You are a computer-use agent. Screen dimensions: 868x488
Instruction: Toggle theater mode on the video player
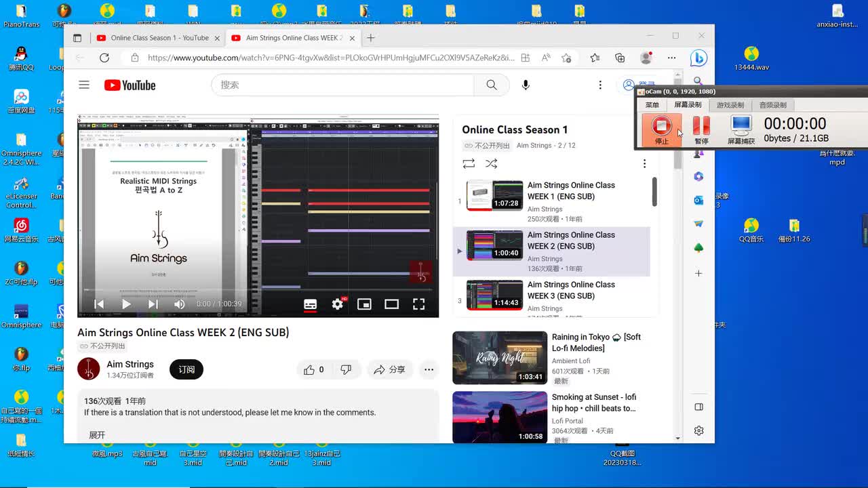pyautogui.click(x=391, y=304)
